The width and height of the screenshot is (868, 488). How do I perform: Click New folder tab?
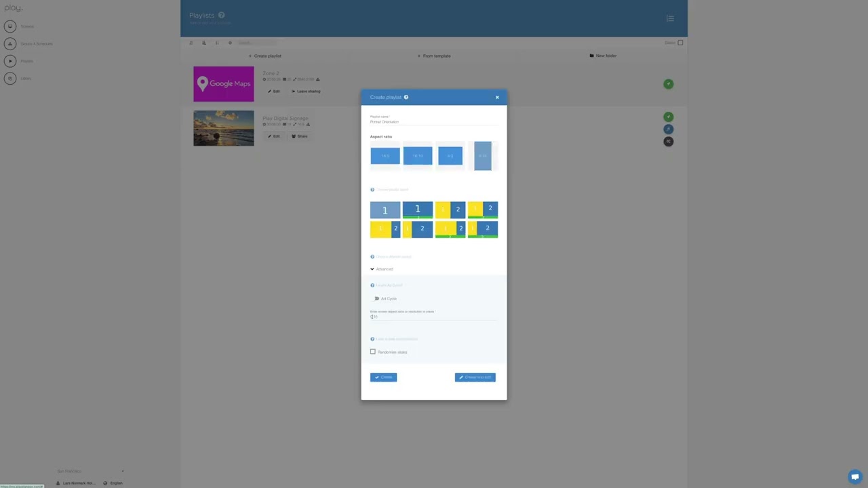pyautogui.click(x=603, y=56)
